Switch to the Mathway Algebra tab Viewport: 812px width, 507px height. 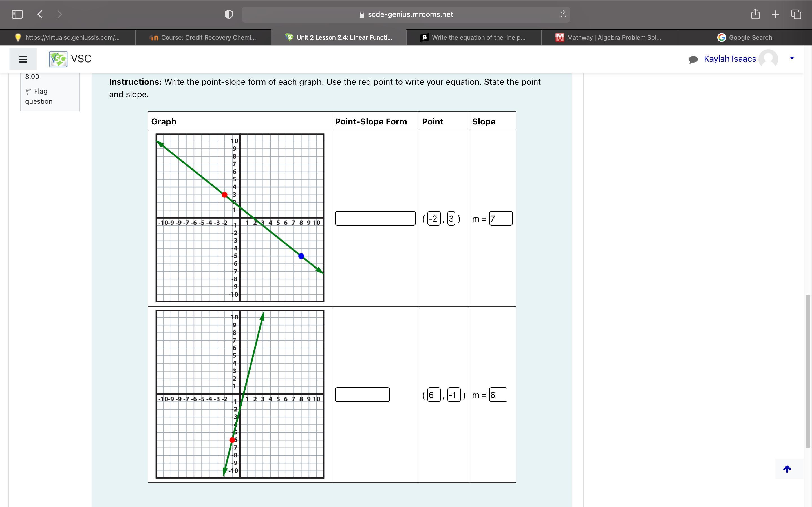609,37
